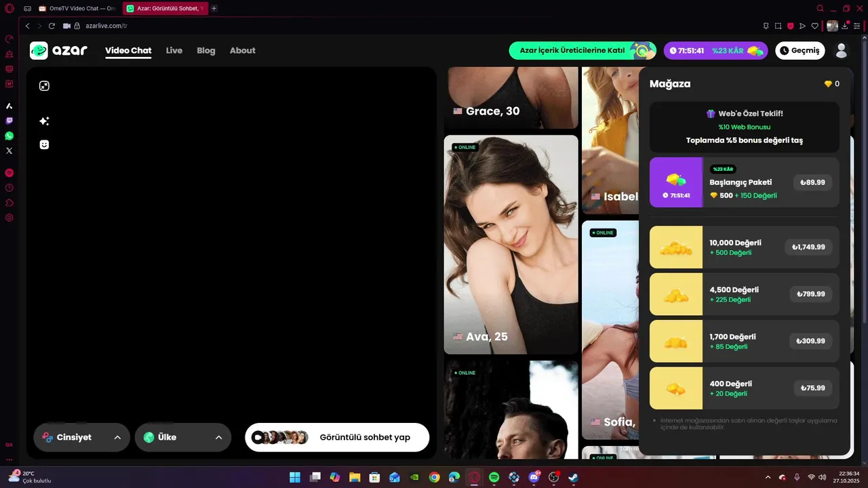This screenshot has height=488, width=868.
Task: Open Steam from the Windows taskbar
Action: click(x=574, y=477)
